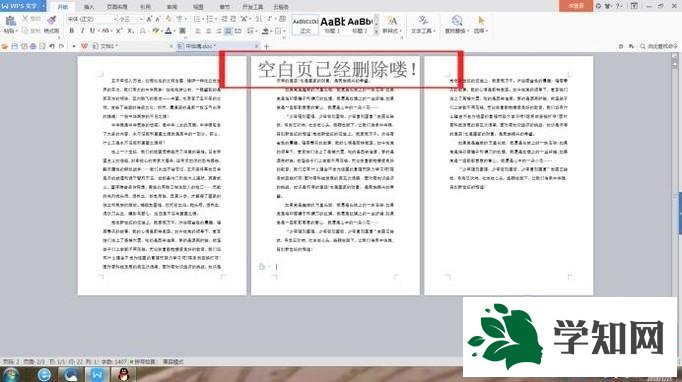
Task: Click the Paste clipboard icon
Action: (10, 20)
